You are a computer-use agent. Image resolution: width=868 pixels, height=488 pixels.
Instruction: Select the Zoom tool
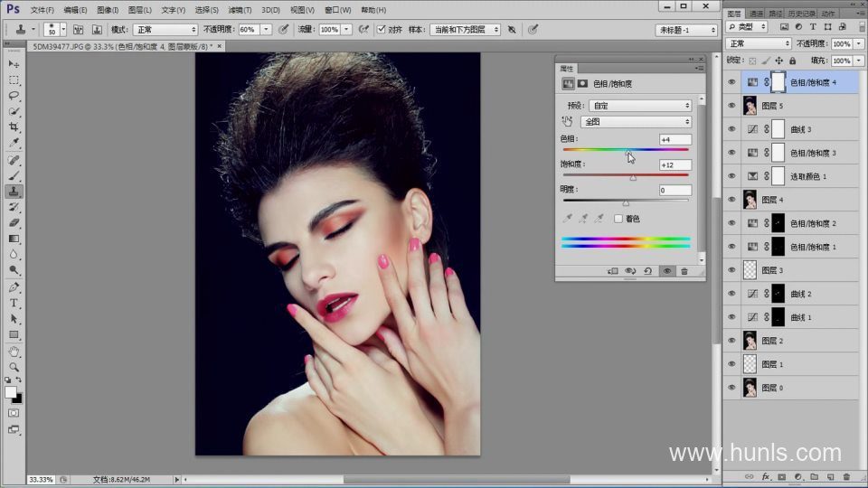(14, 367)
